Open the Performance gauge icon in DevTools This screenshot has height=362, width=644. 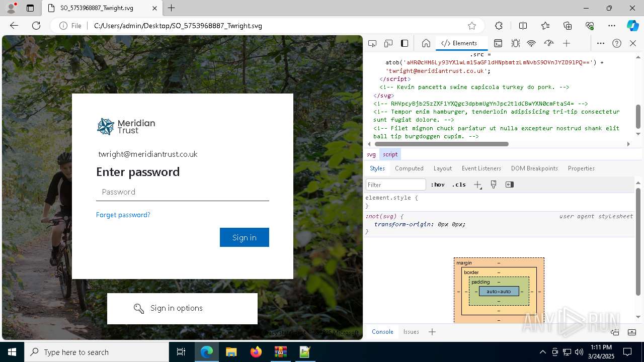tap(549, 43)
